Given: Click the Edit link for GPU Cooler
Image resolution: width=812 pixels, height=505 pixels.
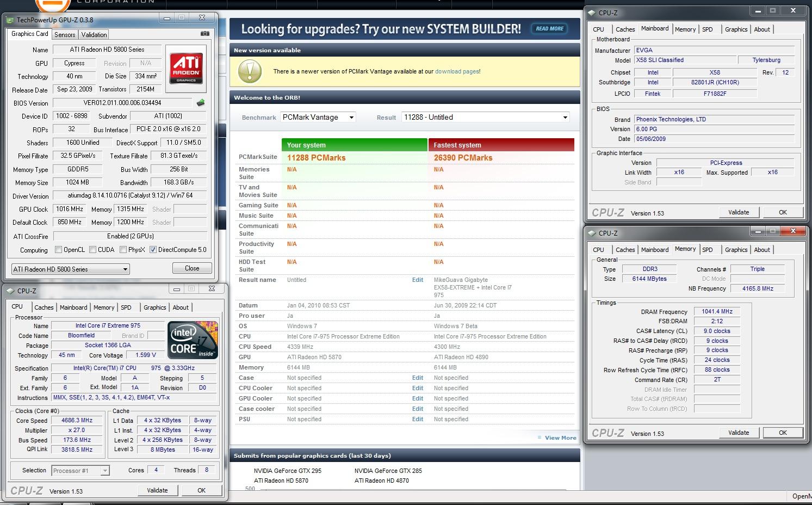Looking at the screenshot, I should [418, 398].
